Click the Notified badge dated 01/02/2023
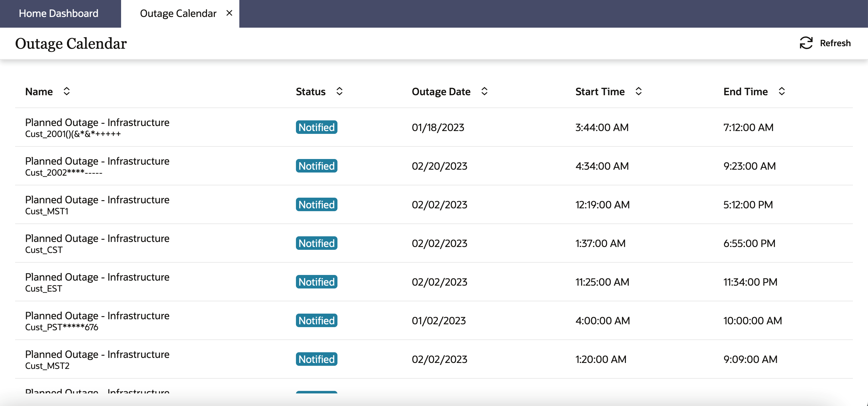 [x=316, y=321]
